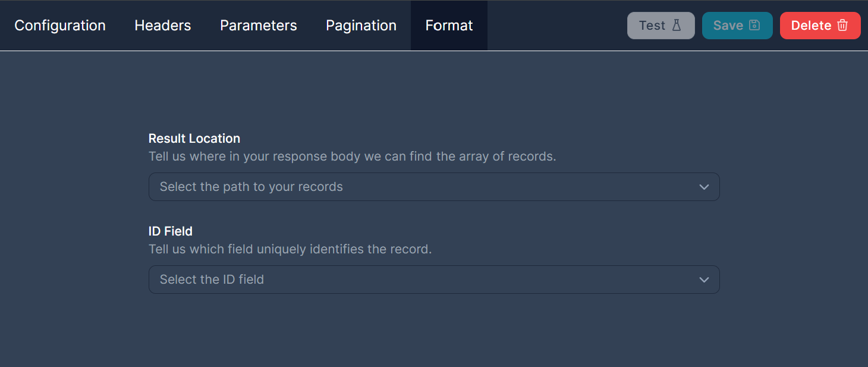Viewport: 868px width, 367px height.
Task: Switch to the Configuration tab
Action: point(60,26)
